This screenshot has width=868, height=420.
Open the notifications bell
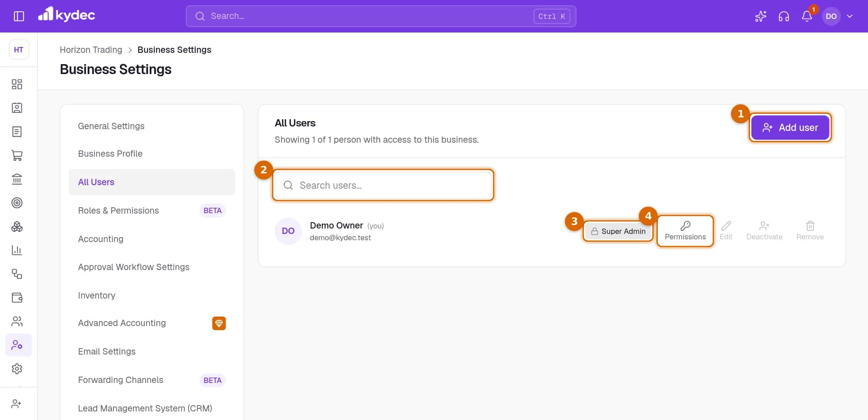coord(807,16)
